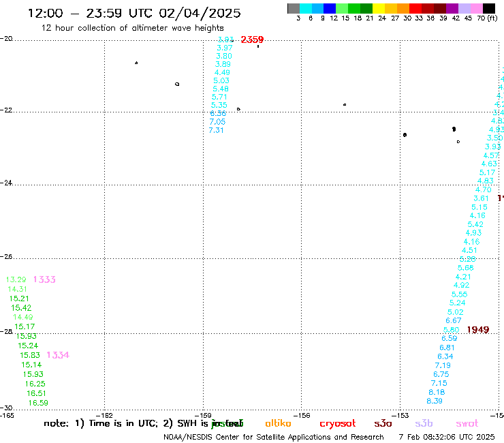The height and width of the screenshot is (443, 504).
Task: Select the cryosat satellite legend label
Action: coord(338,424)
